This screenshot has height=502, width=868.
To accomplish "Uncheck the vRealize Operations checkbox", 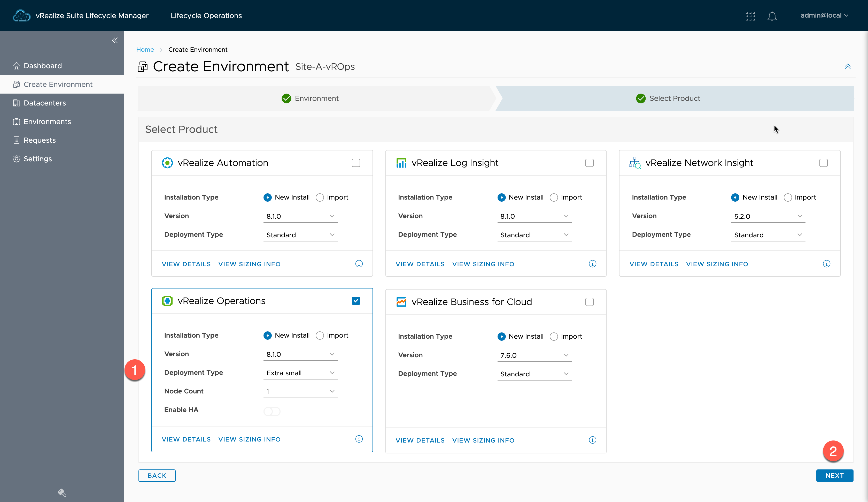I will click(x=356, y=301).
